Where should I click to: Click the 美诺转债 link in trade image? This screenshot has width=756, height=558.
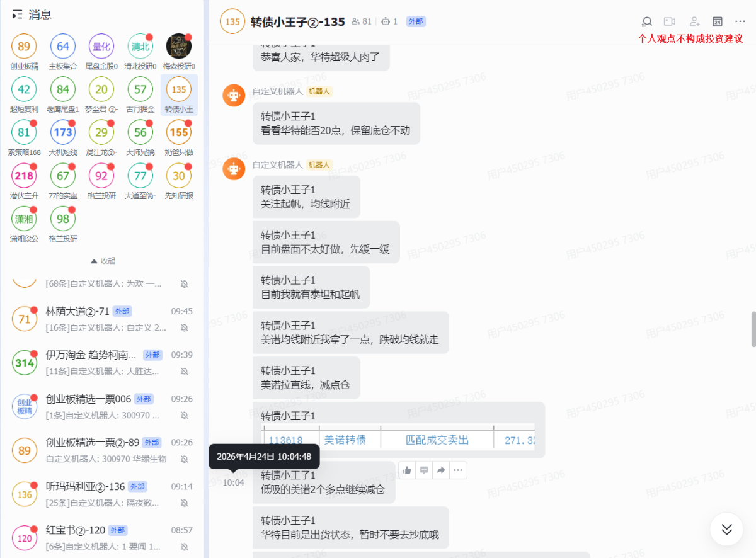344,440
